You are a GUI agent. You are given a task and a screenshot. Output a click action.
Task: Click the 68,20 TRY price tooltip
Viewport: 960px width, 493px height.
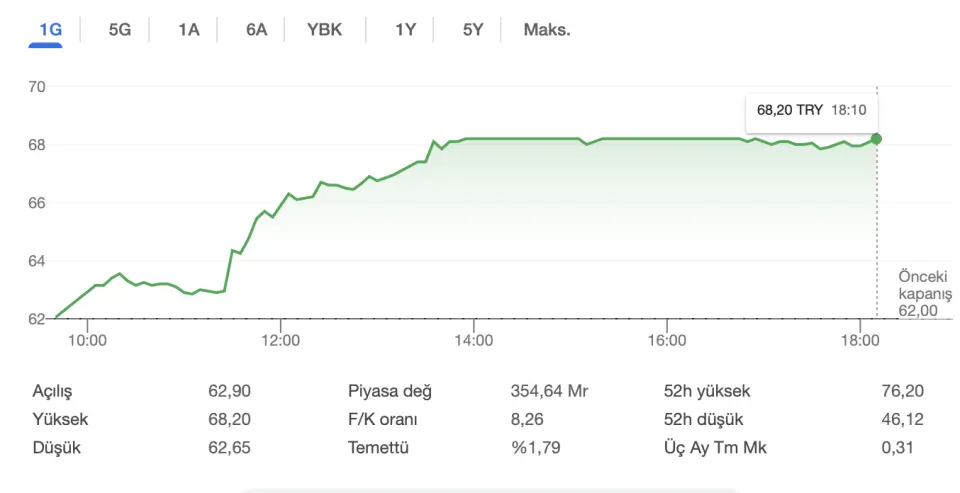tap(812, 110)
